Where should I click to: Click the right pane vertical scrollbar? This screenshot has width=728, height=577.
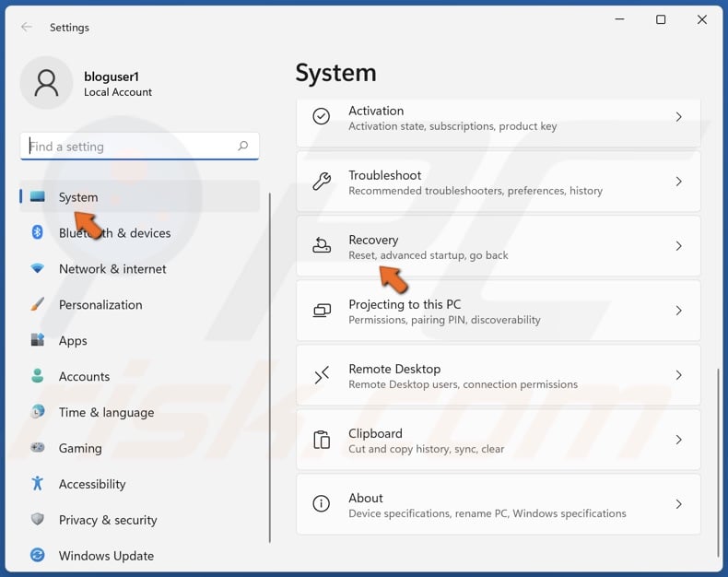pyautogui.click(x=718, y=463)
